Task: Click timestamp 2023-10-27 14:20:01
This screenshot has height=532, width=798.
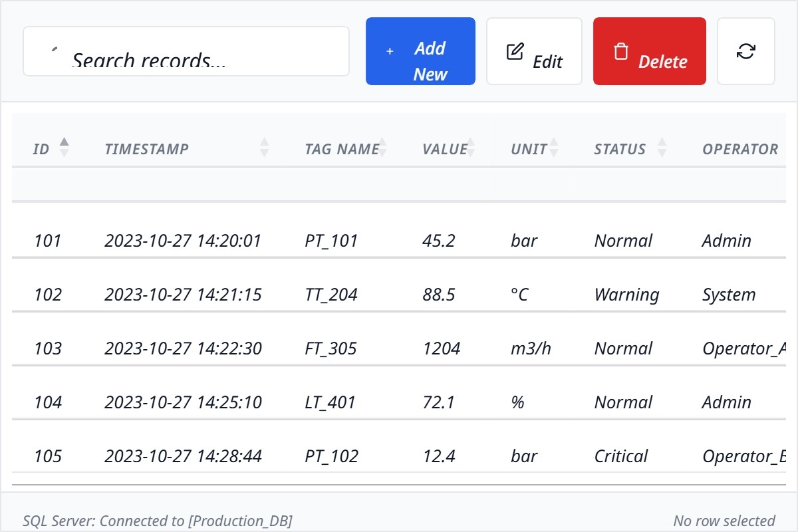Action: tap(183, 240)
